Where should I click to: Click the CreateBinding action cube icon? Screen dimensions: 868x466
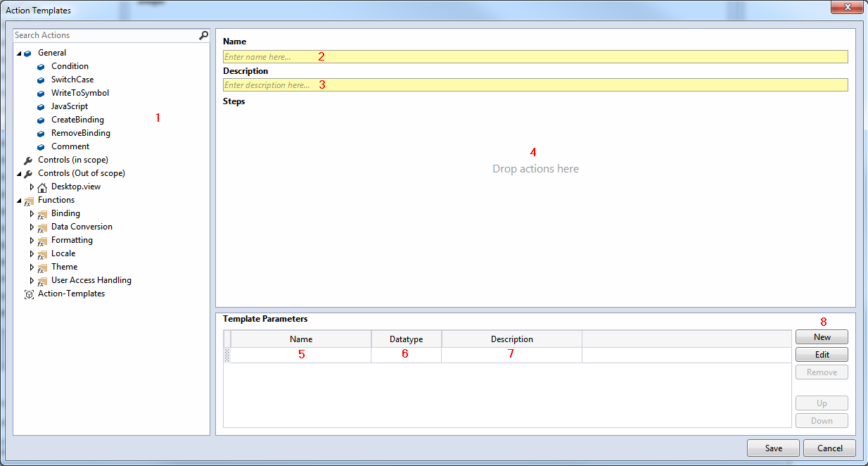coord(41,120)
